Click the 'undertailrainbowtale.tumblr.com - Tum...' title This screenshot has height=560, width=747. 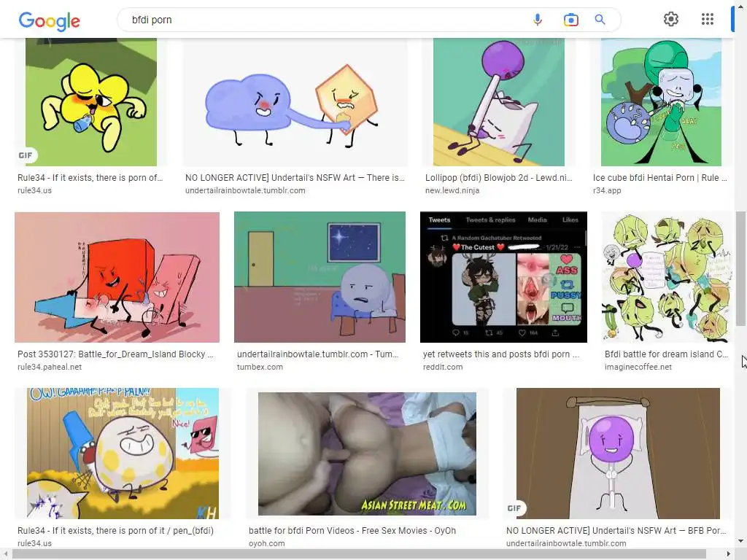[x=317, y=354]
